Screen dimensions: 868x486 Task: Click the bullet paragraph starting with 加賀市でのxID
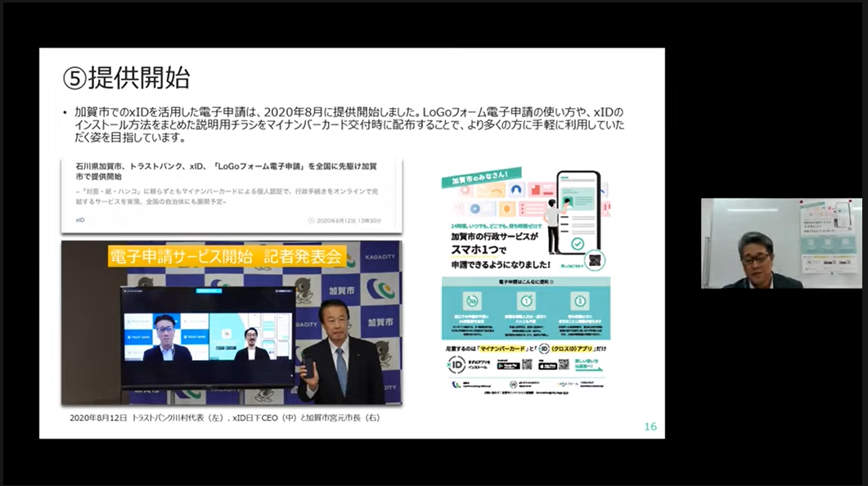pyautogui.click(x=349, y=124)
